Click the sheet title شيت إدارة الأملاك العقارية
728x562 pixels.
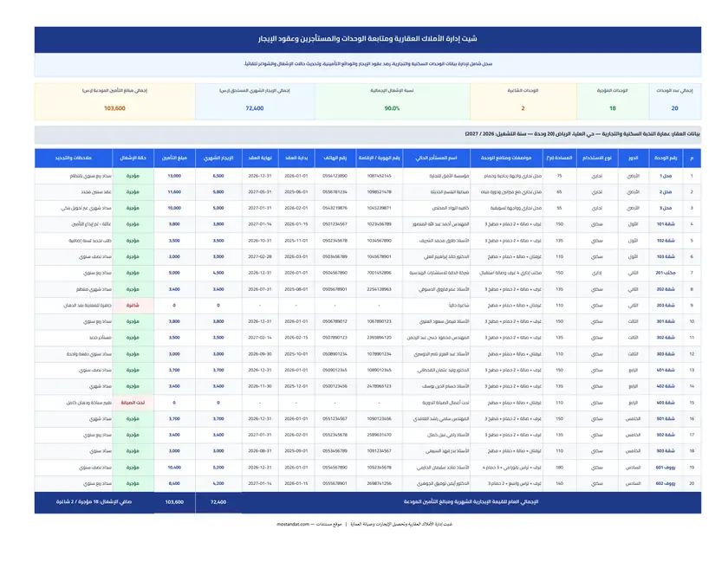click(367, 39)
